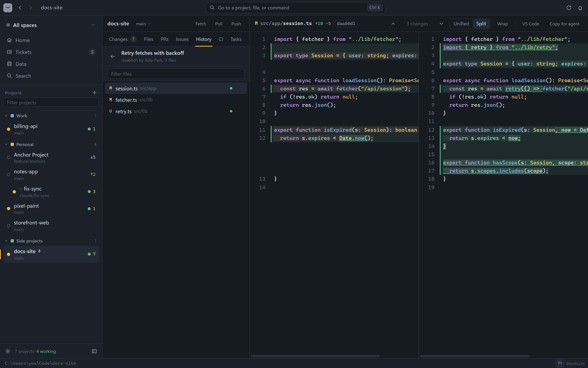Screen dimensions: 588x368
Task: Open Tickets in the sidebar
Action: (51, 52)
